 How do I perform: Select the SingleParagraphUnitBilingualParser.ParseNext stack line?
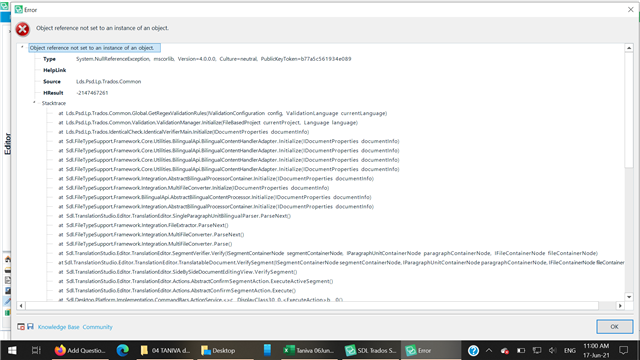point(174,216)
